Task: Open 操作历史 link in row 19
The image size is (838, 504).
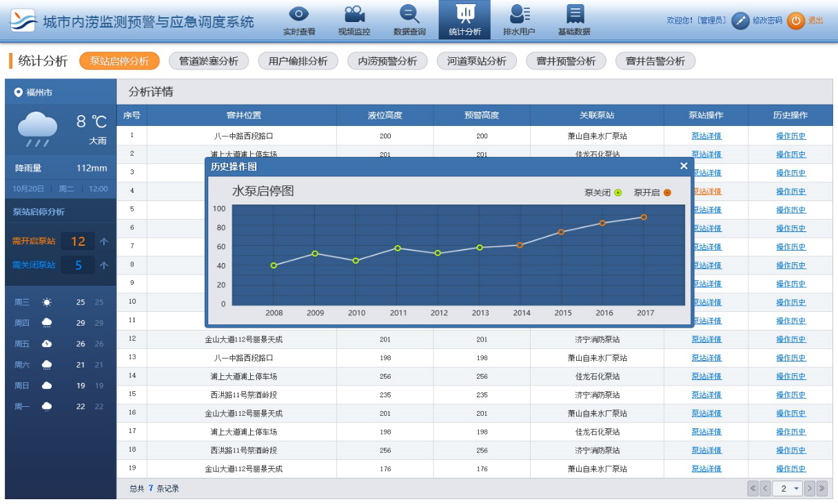Action: 790,469
